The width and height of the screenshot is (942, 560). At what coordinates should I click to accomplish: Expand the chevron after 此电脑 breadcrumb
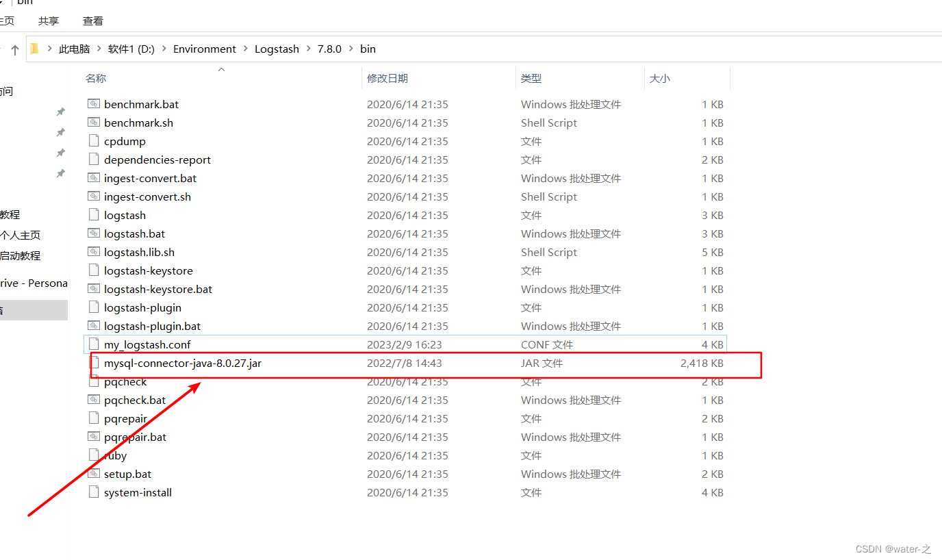pyautogui.click(x=99, y=49)
